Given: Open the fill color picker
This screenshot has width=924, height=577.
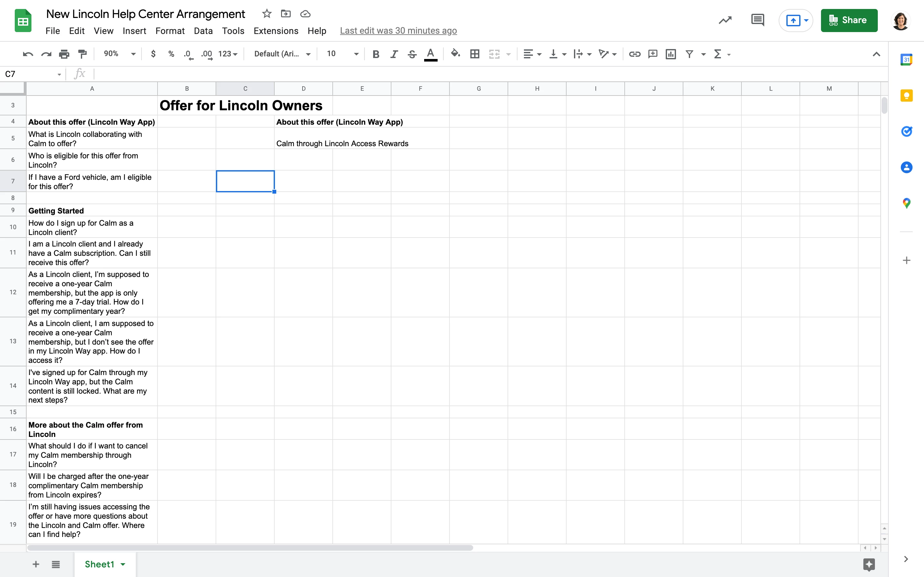Looking at the screenshot, I should tap(455, 54).
